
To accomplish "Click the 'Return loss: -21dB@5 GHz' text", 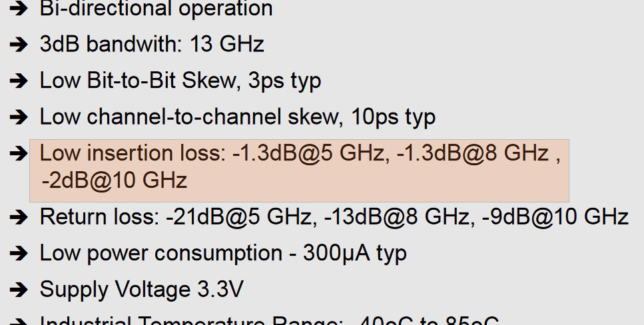I will point(176,216).
